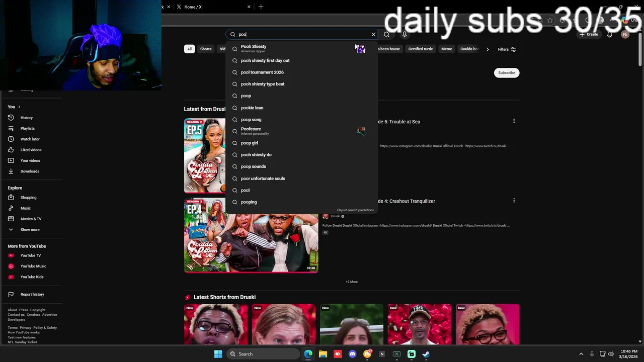Open Watch later in the sidebar
The height and width of the screenshot is (362, 644).
pyautogui.click(x=30, y=139)
